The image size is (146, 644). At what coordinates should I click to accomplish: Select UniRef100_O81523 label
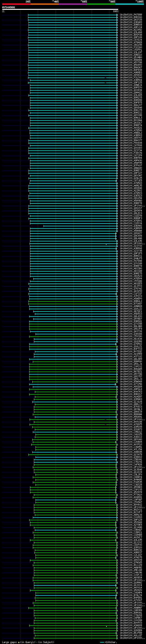pos(131,276)
